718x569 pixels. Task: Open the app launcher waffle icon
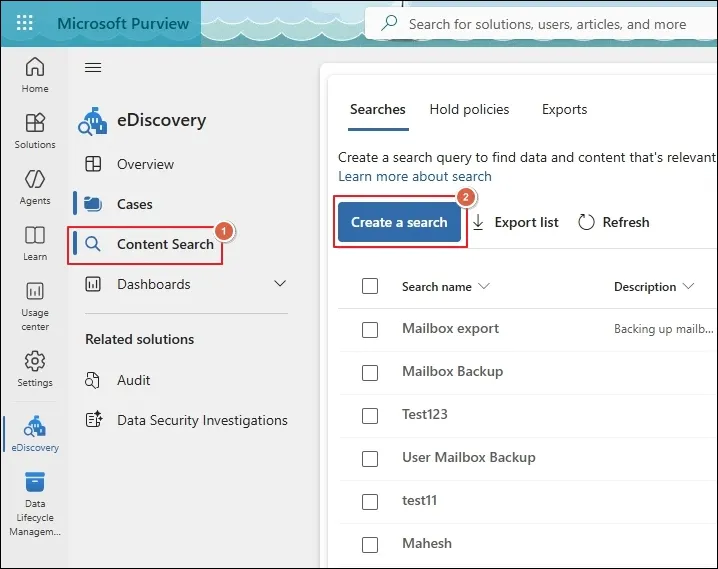[x=24, y=23]
